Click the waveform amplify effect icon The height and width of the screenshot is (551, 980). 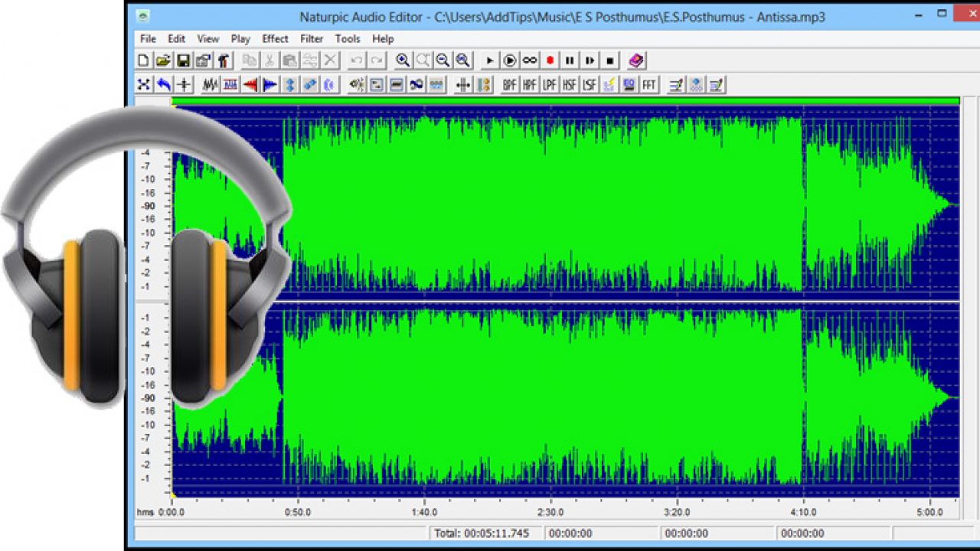click(210, 85)
